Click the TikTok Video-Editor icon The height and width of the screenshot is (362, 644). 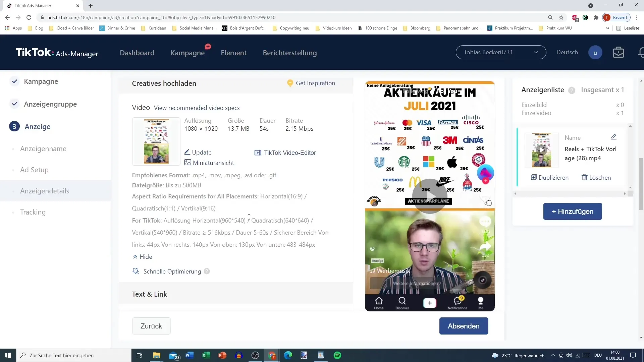tap(257, 152)
